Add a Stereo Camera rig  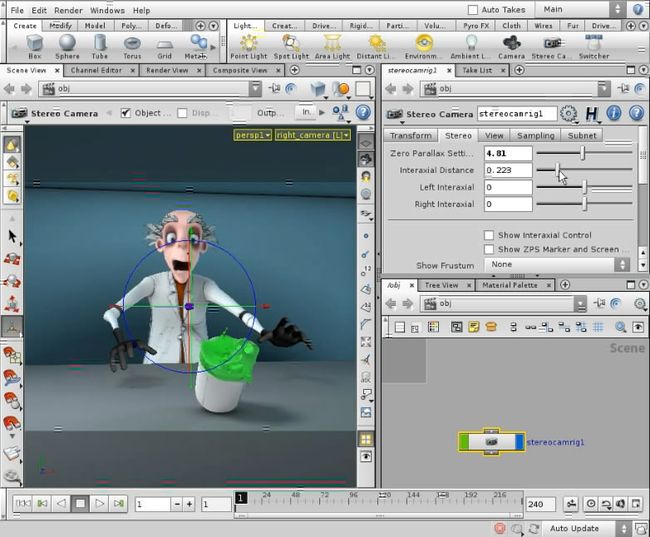(551, 47)
